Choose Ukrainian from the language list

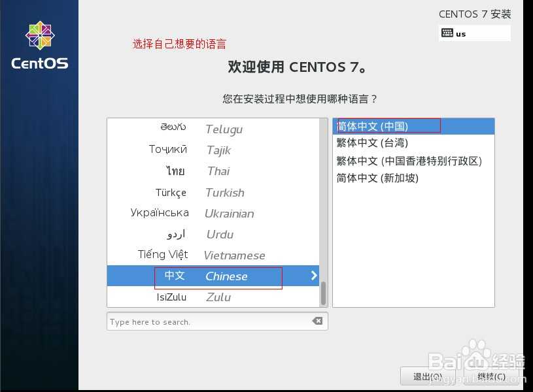pos(213,214)
